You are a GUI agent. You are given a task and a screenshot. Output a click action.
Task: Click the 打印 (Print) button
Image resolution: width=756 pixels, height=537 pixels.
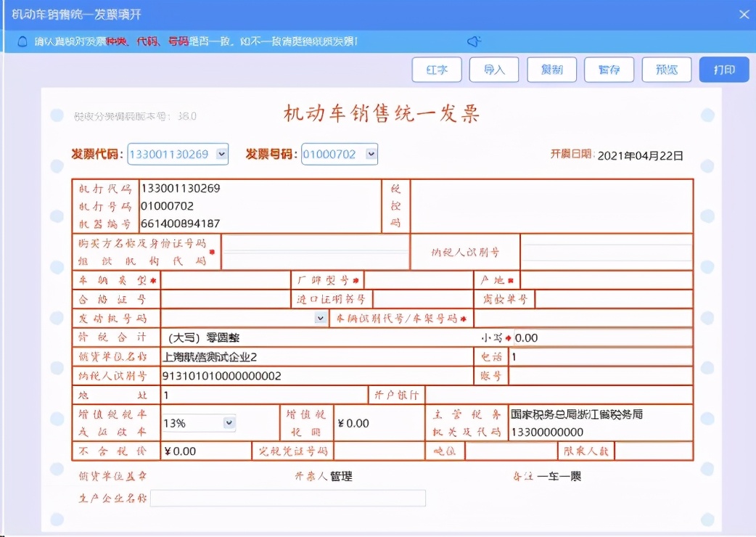pos(723,70)
